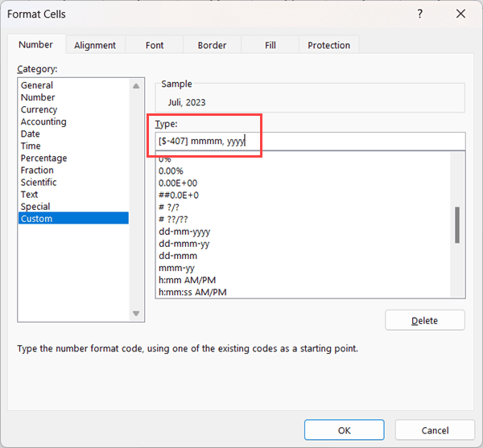Pick the # ?/? format code
483x448 pixels.
click(303, 208)
